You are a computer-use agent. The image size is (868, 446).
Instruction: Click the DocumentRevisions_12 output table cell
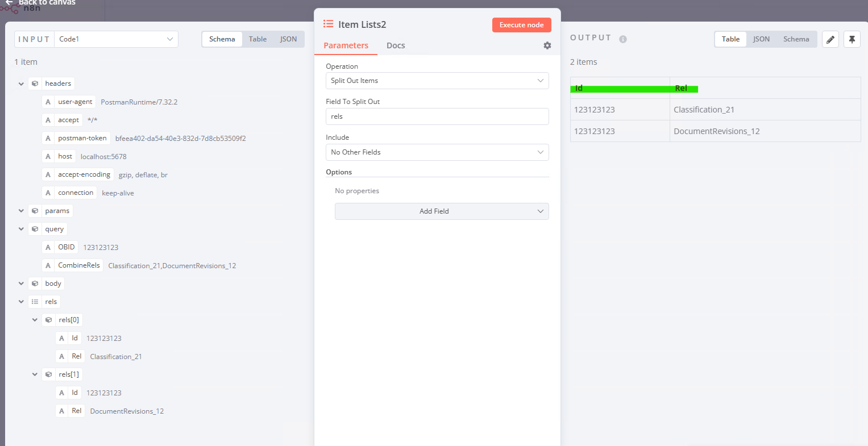pyautogui.click(x=765, y=131)
